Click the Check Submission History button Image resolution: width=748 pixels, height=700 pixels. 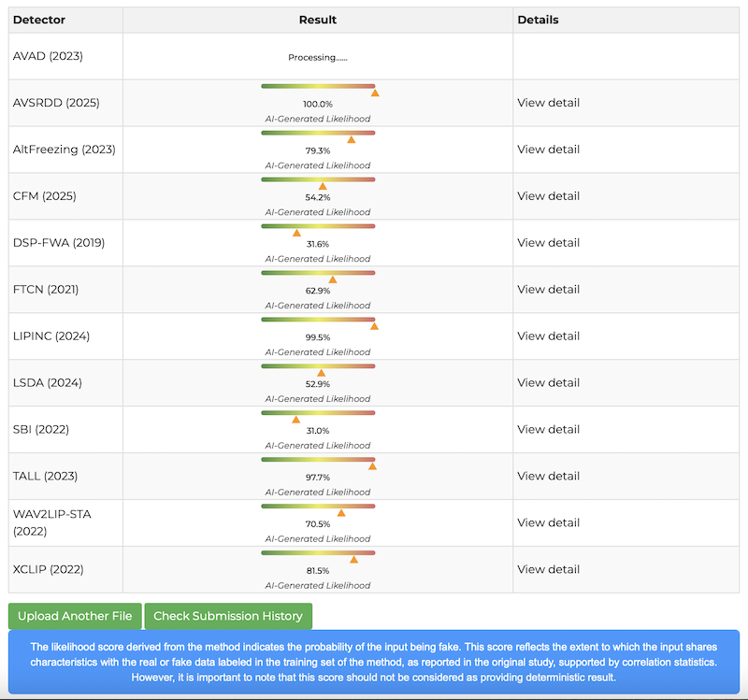pyautogui.click(x=228, y=616)
